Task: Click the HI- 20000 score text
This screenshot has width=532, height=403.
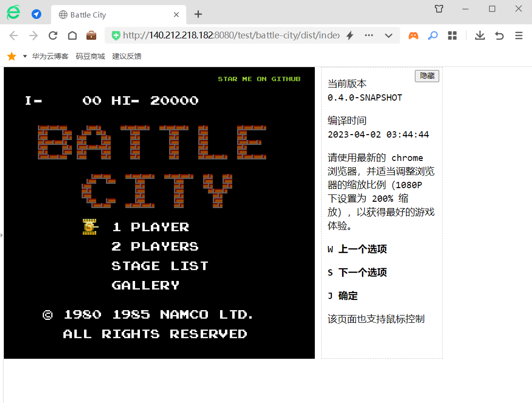Action: click(155, 101)
